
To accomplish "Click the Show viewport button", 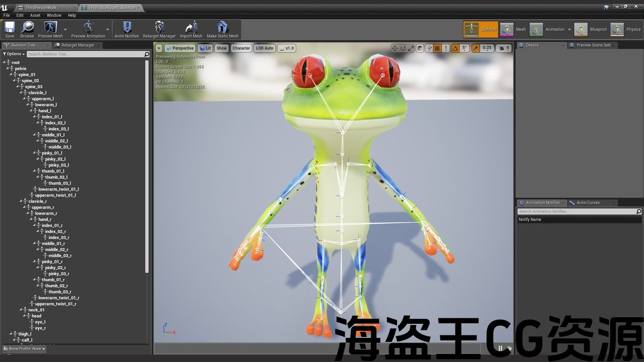I will tap(221, 48).
